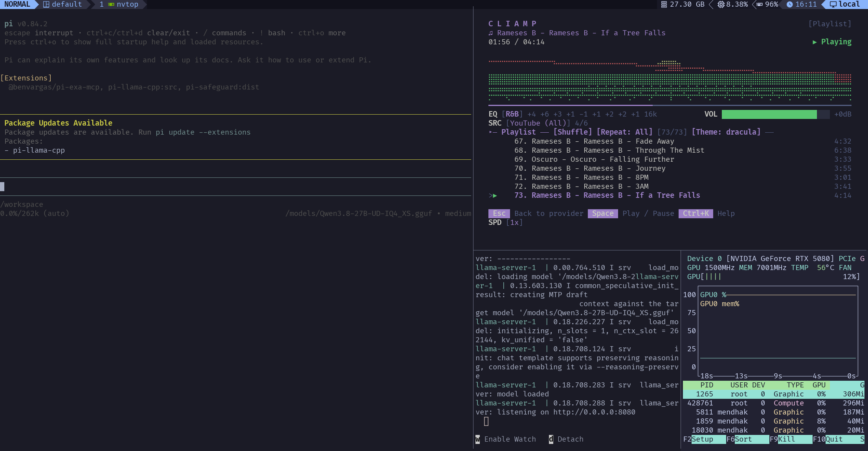Focus the pi prompt input box
The image size is (868, 451).
pos(236,186)
